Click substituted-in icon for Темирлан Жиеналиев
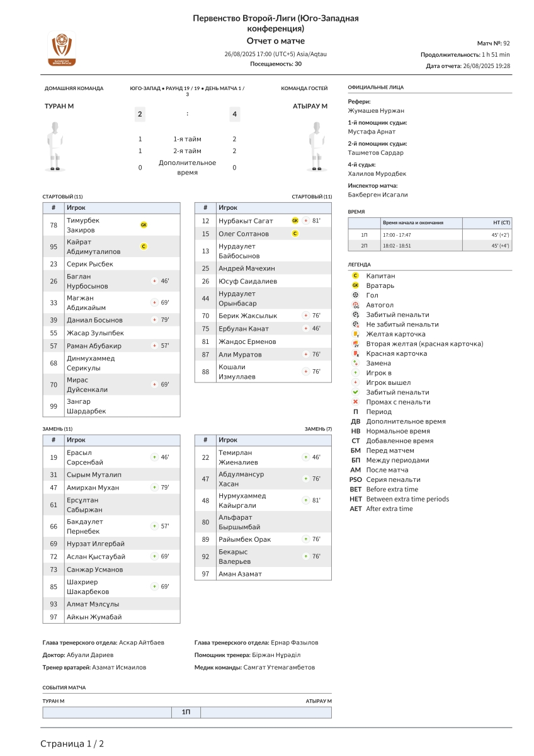534x756 pixels. click(x=305, y=457)
